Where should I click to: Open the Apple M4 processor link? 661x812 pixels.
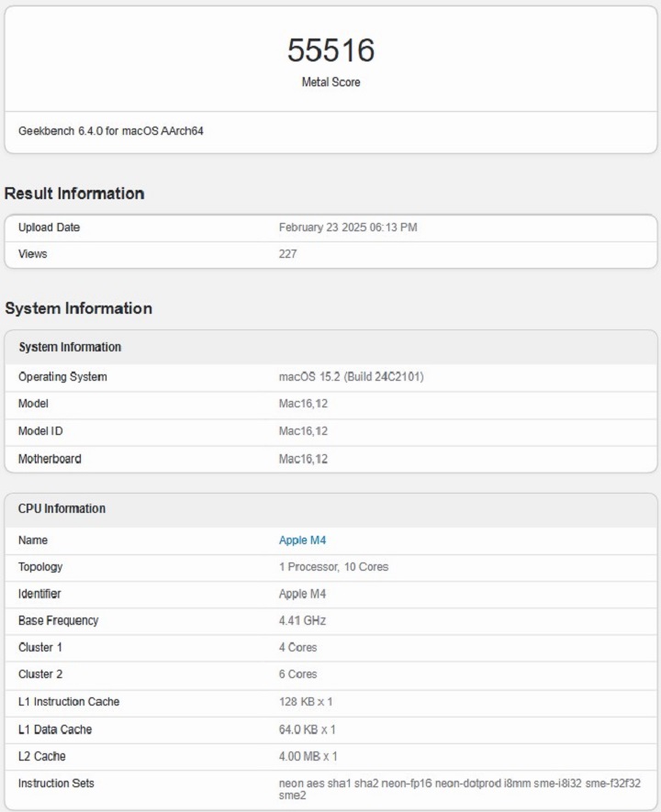click(x=302, y=540)
